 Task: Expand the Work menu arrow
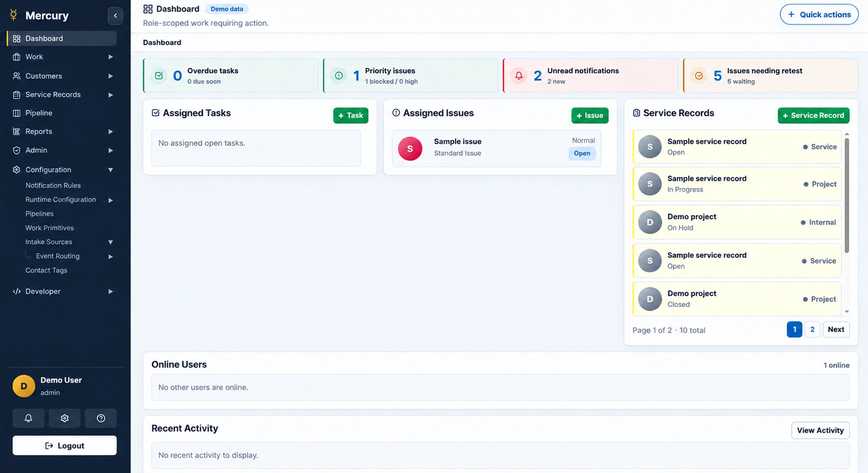[x=110, y=57]
